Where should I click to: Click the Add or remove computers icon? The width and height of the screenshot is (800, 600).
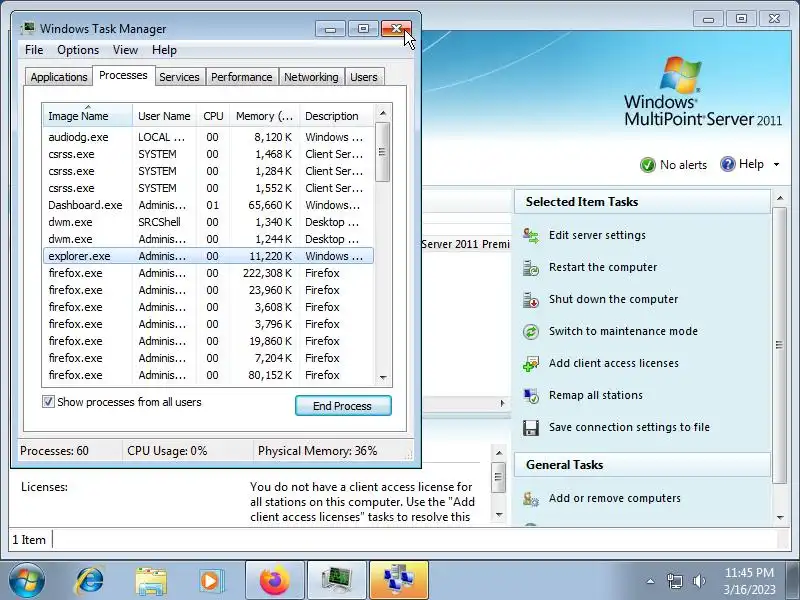coord(531,498)
